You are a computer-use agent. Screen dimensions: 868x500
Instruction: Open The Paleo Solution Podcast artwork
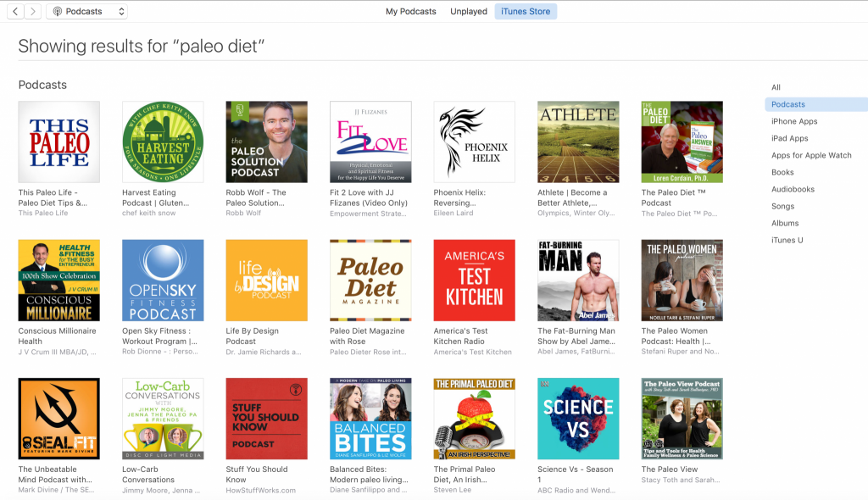267,142
